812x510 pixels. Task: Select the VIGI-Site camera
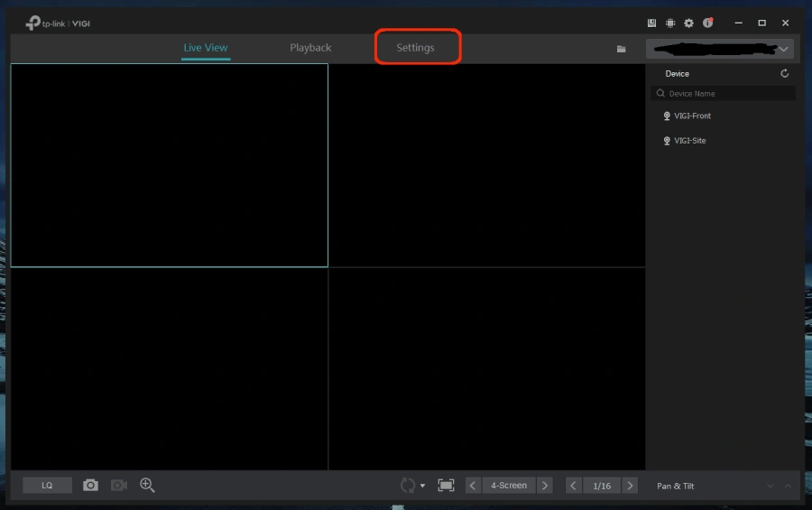pyautogui.click(x=685, y=141)
